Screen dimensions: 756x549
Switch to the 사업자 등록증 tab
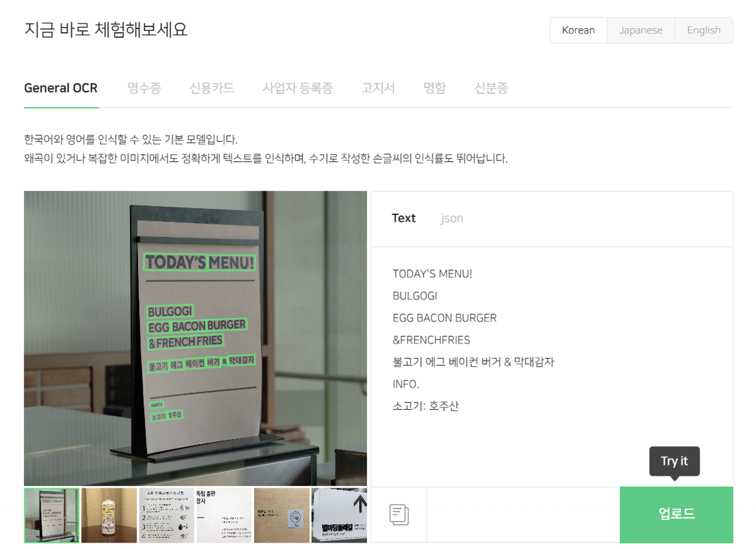point(297,88)
